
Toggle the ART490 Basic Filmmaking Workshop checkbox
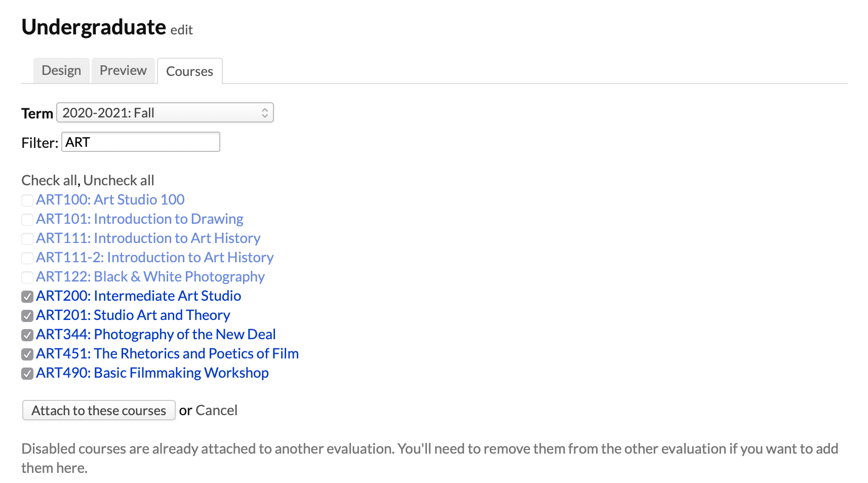[27, 374]
